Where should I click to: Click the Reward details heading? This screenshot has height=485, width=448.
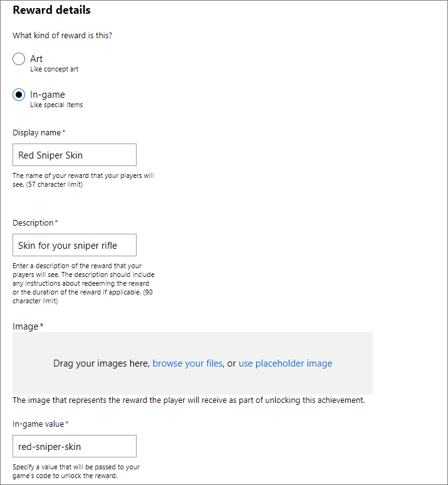pos(51,10)
